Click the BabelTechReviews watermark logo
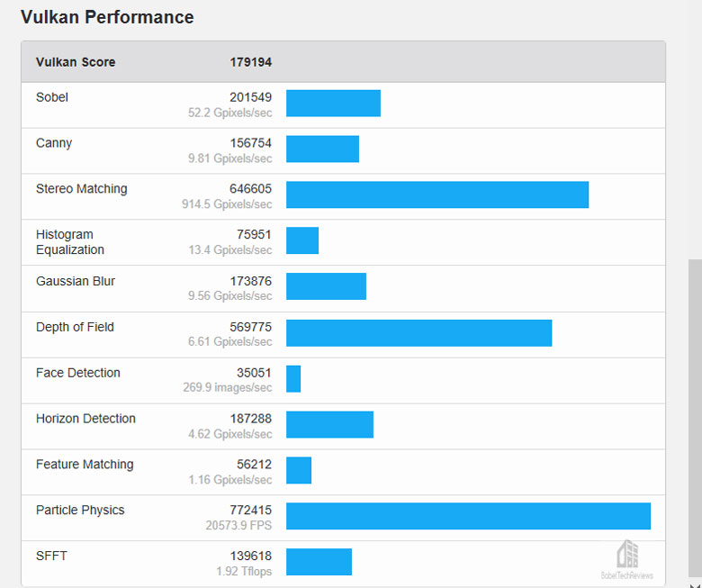This screenshot has width=702, height=588. (626, 560)
